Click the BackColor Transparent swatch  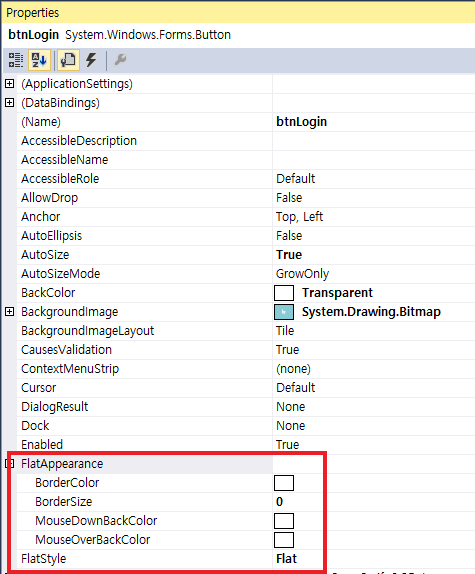tap(284, 293)
